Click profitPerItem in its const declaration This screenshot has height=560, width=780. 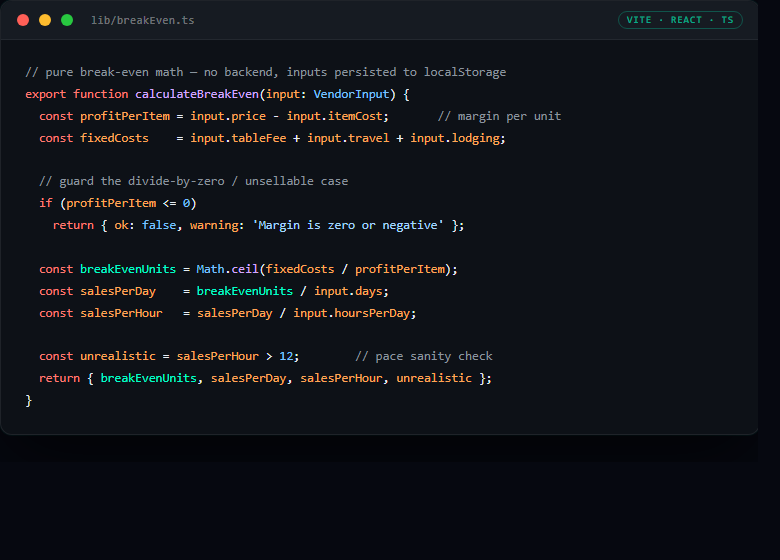[125, 116]
